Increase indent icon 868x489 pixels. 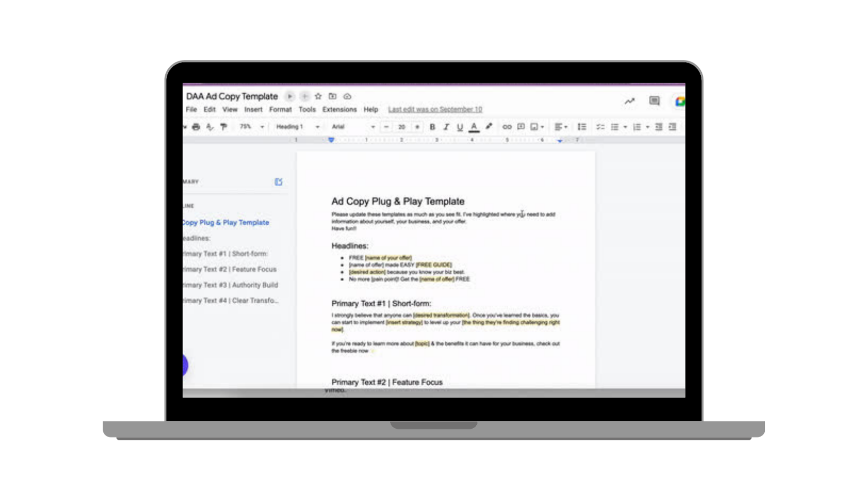point(673,127)
